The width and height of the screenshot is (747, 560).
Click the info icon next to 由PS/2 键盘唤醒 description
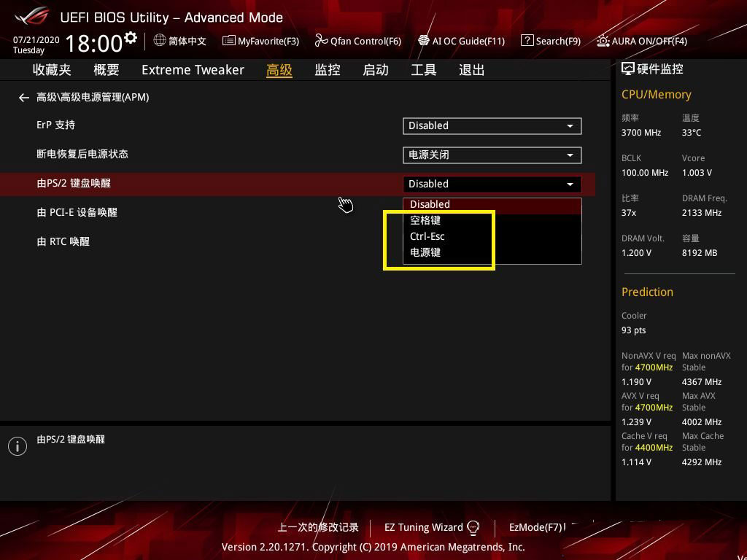pyautogui.click(x=18, y=446)
